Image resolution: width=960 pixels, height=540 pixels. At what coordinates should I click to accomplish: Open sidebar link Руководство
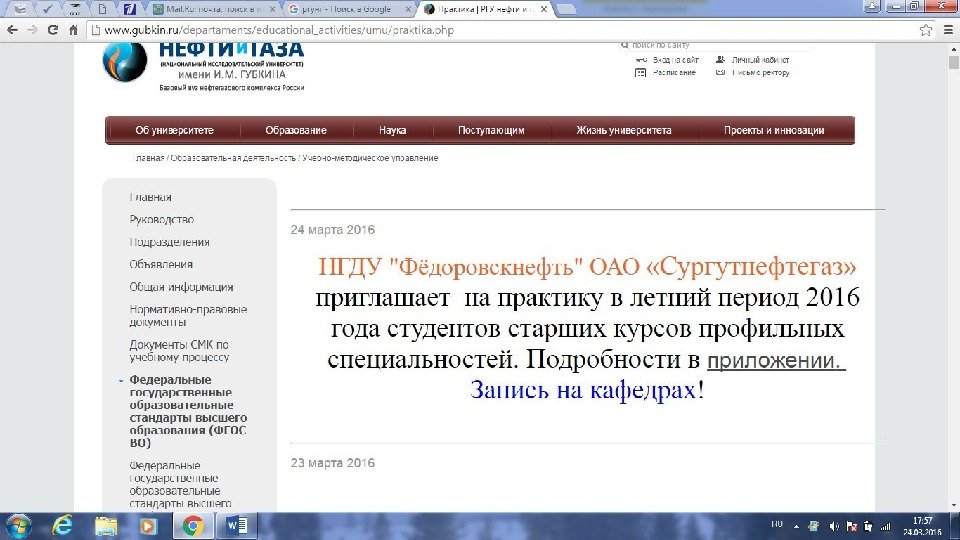coord(162,219)
